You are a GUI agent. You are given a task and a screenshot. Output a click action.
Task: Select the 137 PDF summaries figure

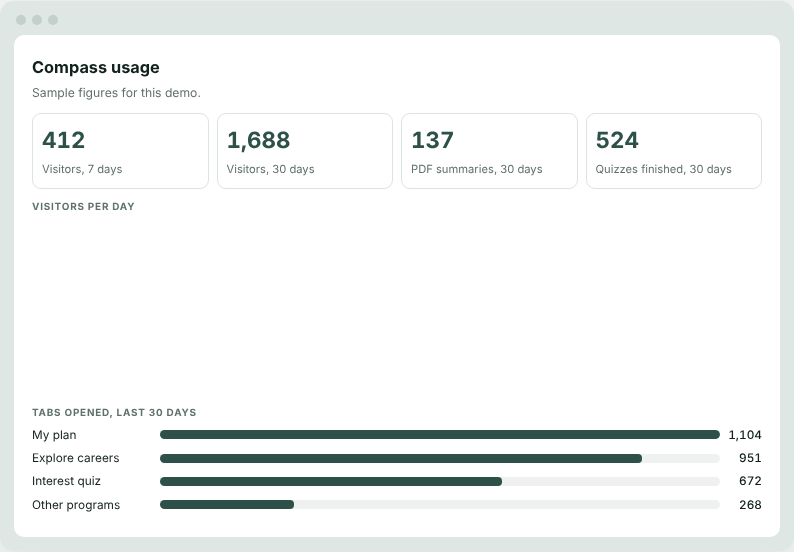[432, 140]
